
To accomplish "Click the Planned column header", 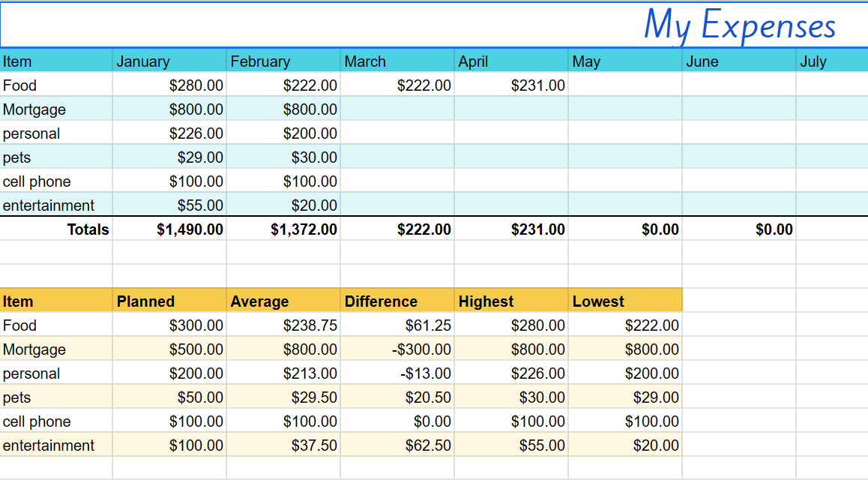I will [169, 301].
